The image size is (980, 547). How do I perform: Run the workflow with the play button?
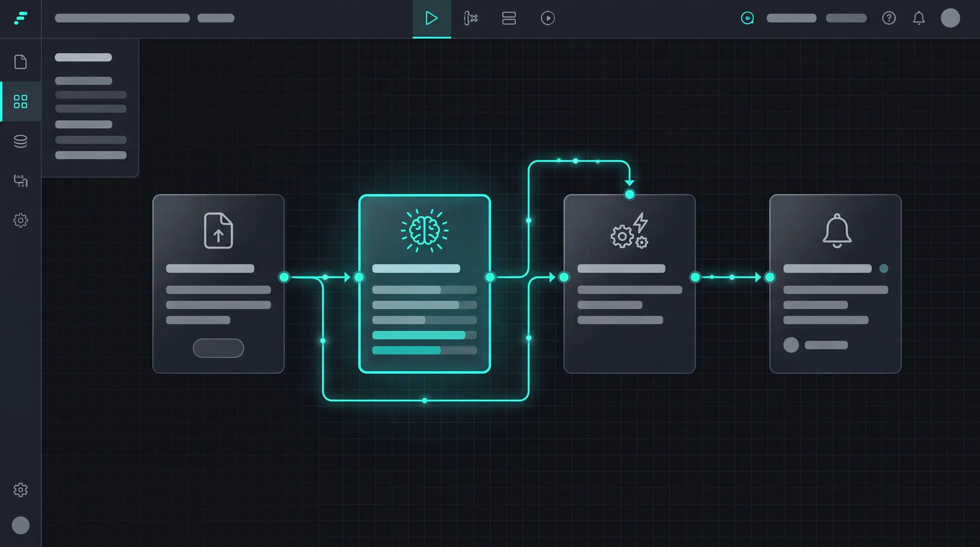coord(431,18)
